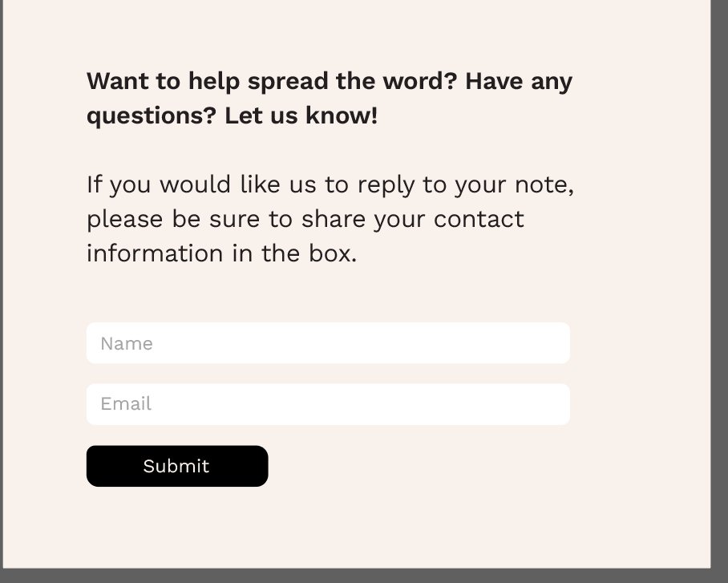The image size is (728, 583).
Task: Click the right end of the Email field
Action: (x=553, y=404)
